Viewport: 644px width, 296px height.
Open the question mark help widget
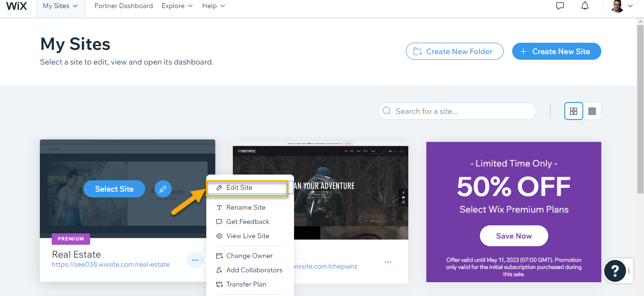(x=615, y=271)
